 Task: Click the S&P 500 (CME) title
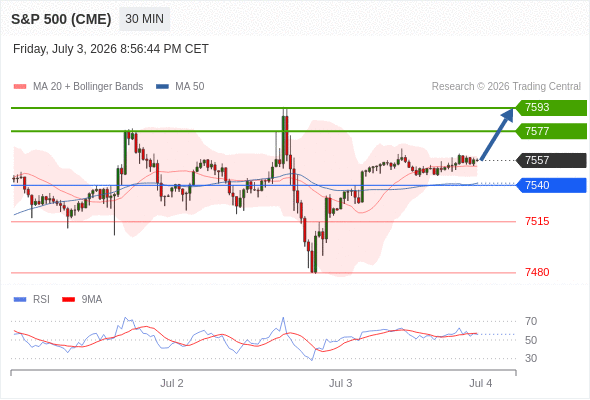click(61, 19)
